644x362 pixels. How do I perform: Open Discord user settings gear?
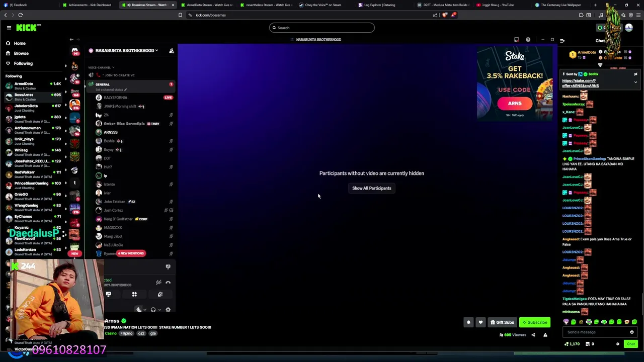click(168, 310)
